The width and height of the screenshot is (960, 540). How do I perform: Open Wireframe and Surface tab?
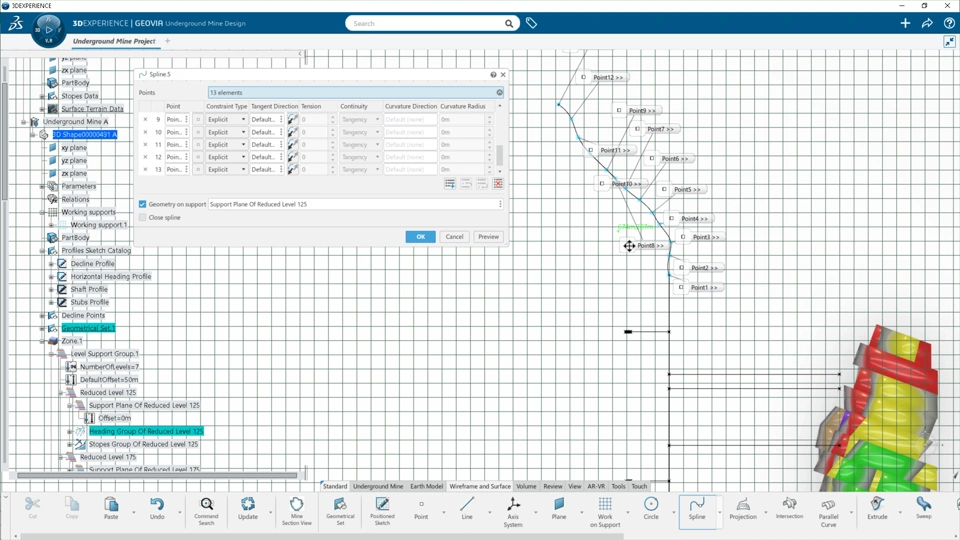[479, 486]
